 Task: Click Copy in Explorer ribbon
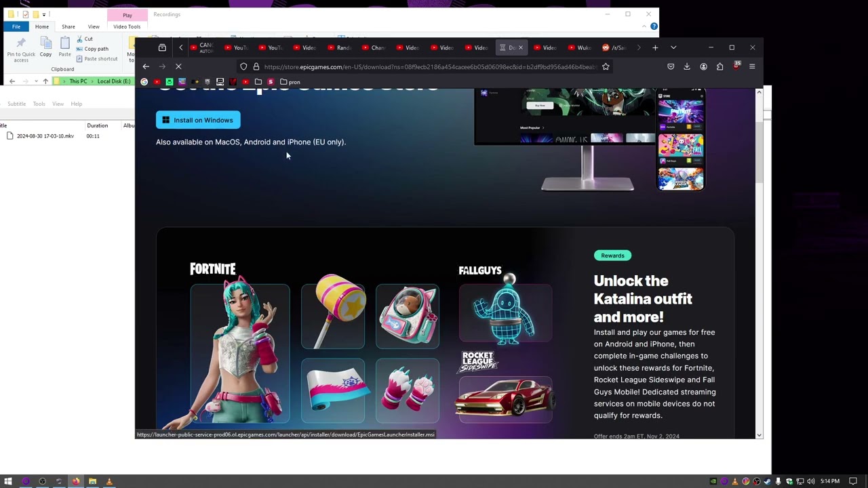pos(45,47)
